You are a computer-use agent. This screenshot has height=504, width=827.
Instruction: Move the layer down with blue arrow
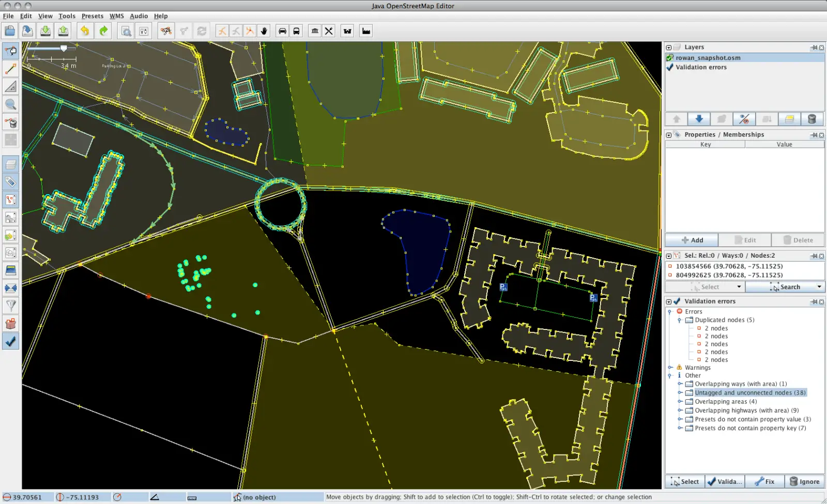699,119
